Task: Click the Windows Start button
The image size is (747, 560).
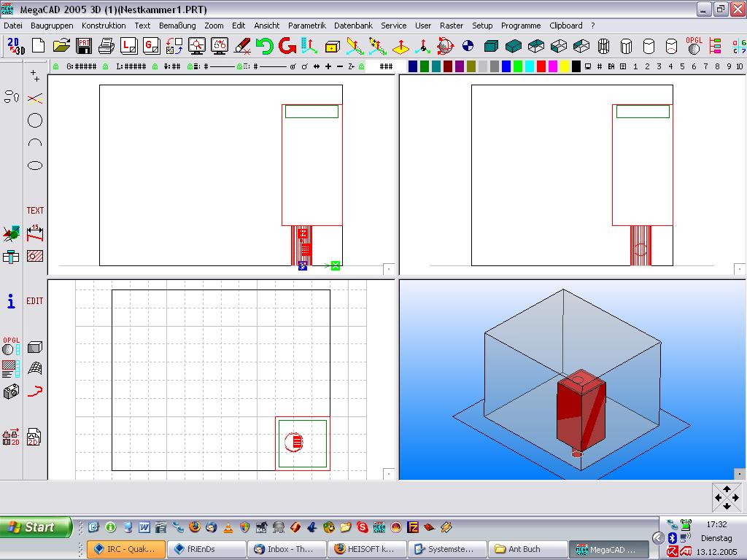Action: point(36,527)
